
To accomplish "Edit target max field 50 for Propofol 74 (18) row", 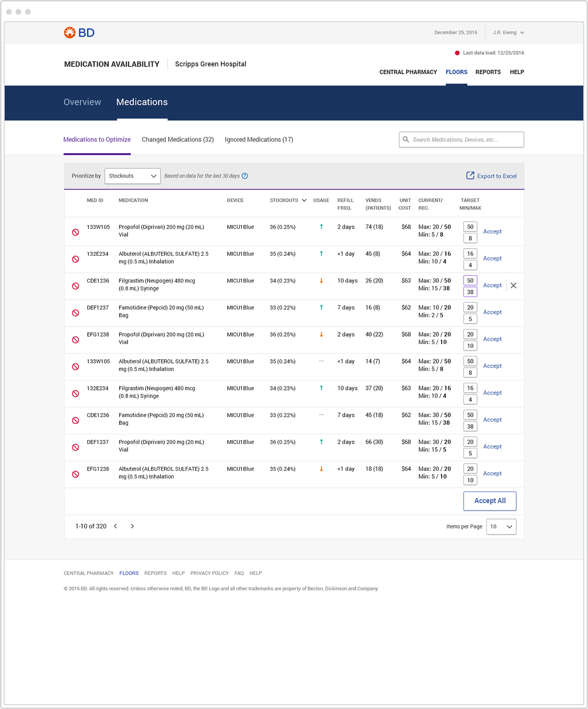I will point(470,227).
